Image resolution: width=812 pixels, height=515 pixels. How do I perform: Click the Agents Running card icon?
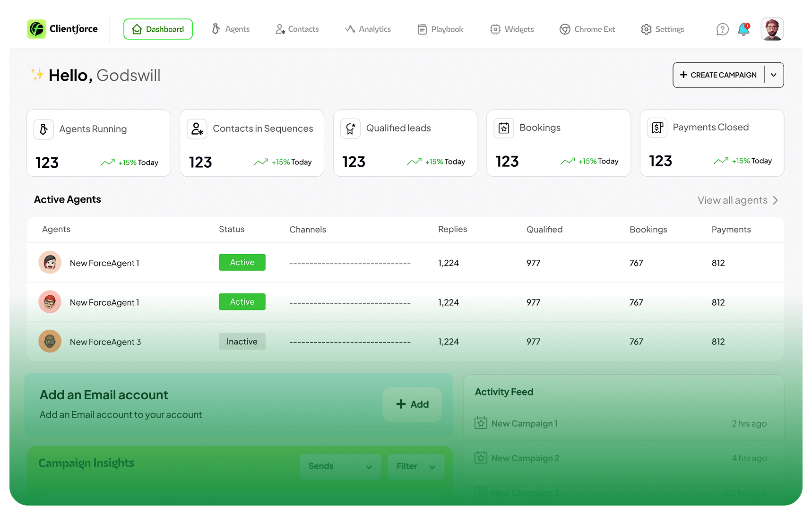click(x=43, y=129)
